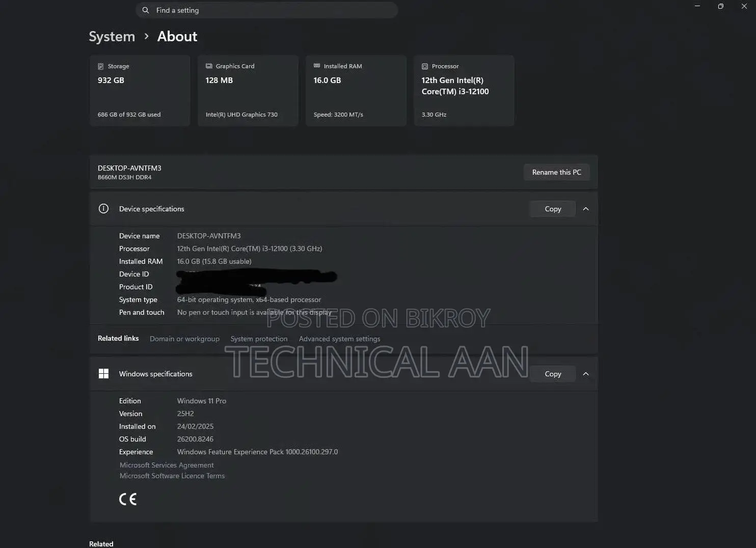Open the 128 MB Graphics Card tile
756x548 pixels.
pos(248,91)
